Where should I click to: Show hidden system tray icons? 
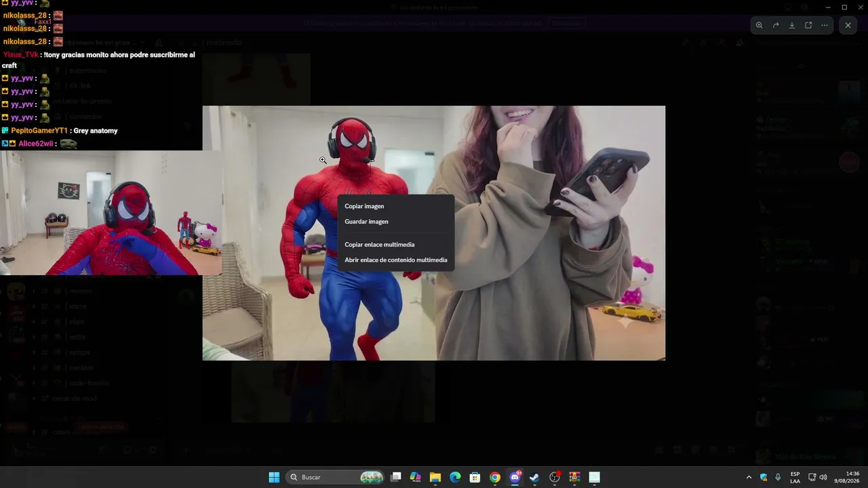[749, 477]
